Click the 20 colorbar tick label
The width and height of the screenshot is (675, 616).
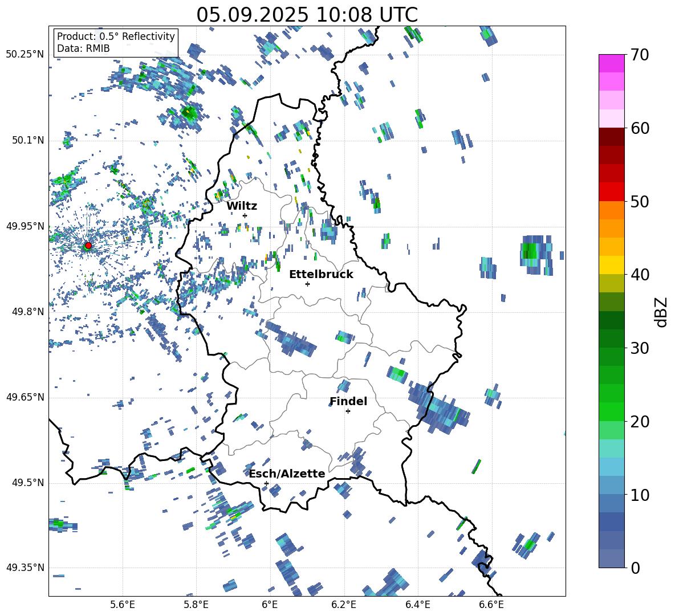pyautogui.click(x=640, y=422)
